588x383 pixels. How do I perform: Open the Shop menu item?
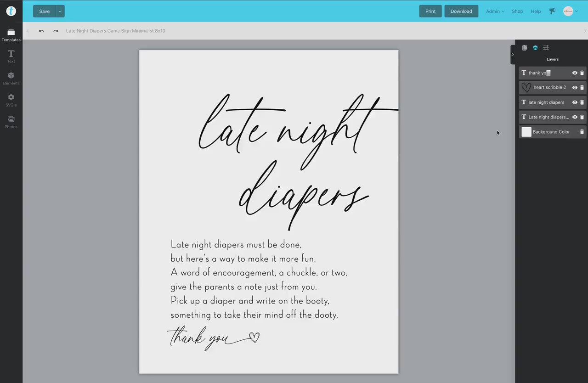click(517, 11)
